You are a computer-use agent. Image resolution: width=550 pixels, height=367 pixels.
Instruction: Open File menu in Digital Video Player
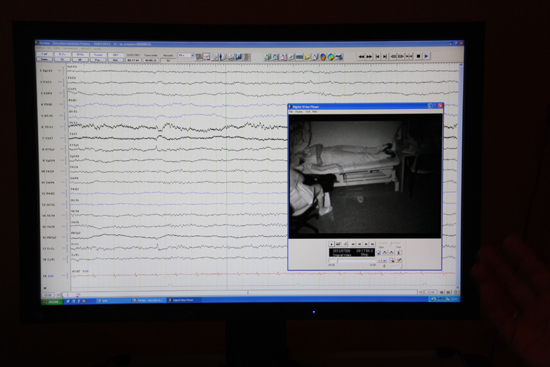[x=291, y=112]
